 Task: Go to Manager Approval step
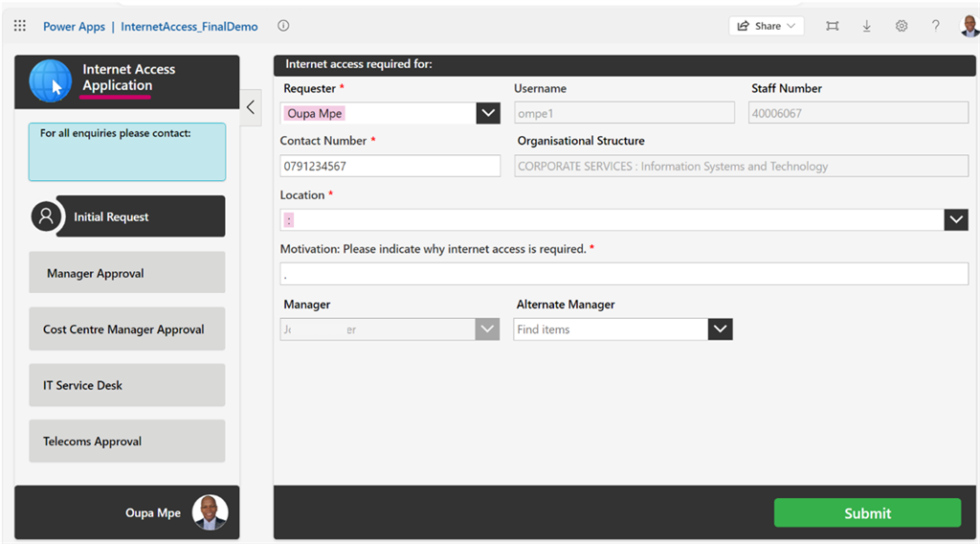point(126,273)
